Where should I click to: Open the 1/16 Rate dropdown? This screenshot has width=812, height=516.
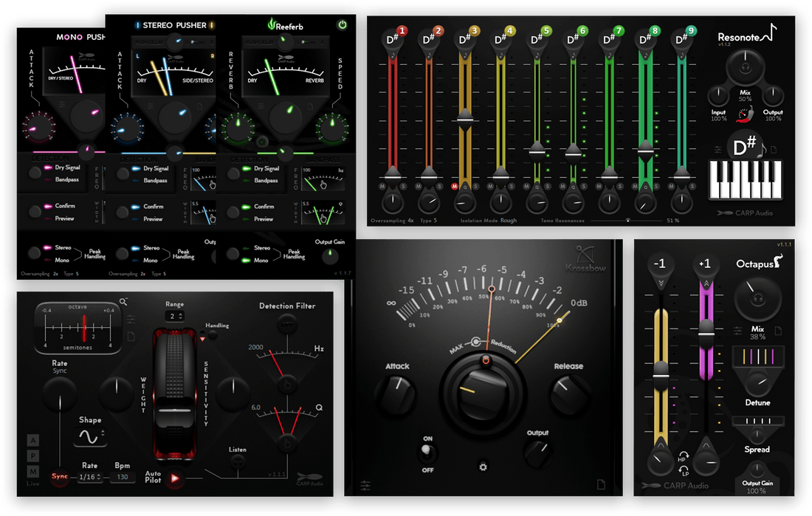[x=91, y=478]
